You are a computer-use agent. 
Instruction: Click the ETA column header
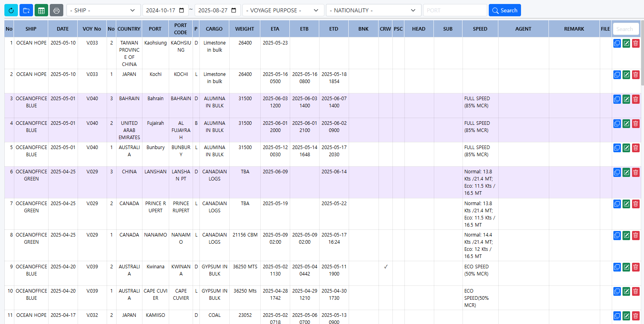coord(275,29)
